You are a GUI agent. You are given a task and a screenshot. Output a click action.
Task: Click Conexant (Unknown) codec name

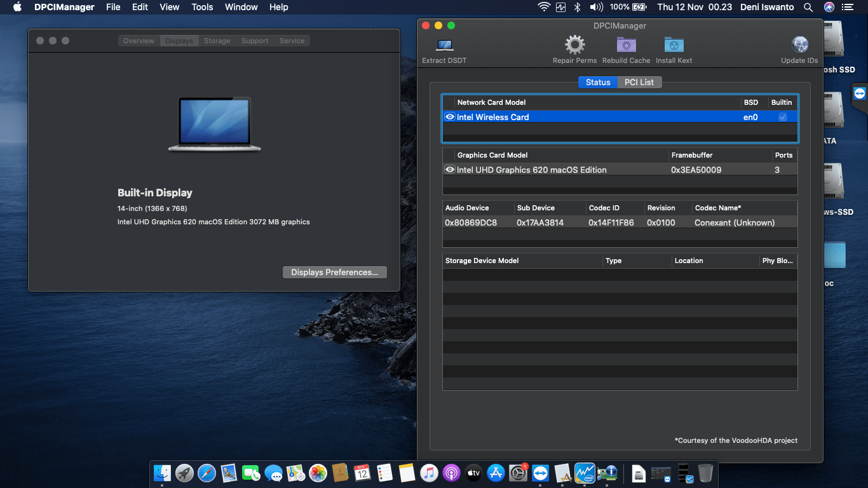(x=735, y=222)
